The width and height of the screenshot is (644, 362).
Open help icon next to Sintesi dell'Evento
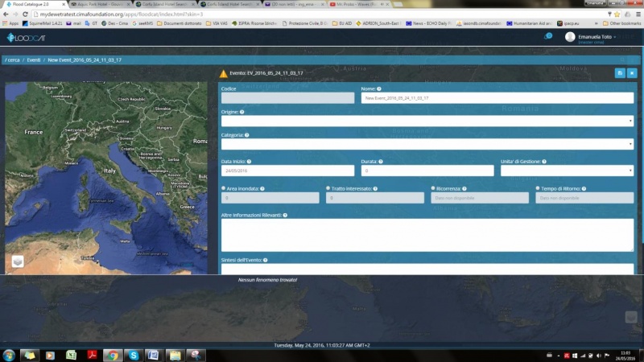[266, 260]
